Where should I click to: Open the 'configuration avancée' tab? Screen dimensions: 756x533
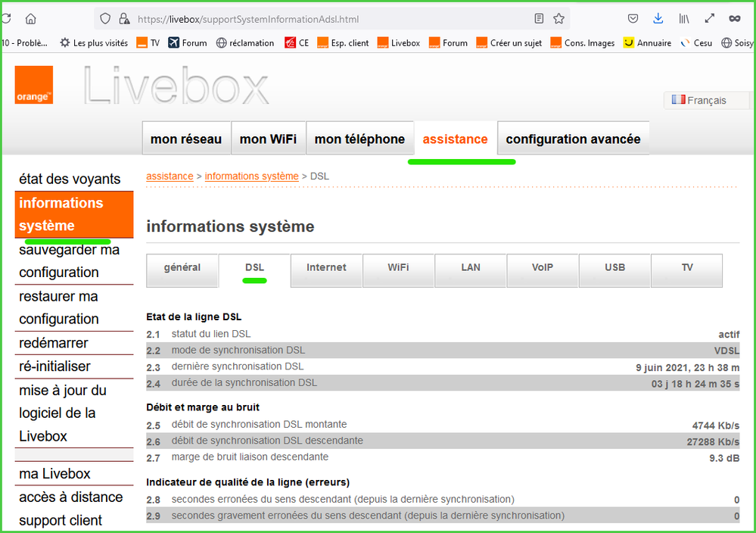tap(574, 139)
